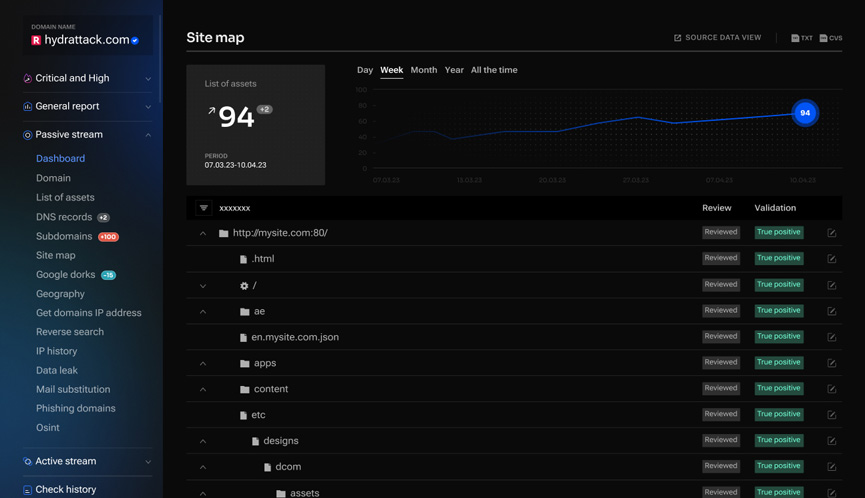
Task: Expand the Critical and High section
Action: coord(148,78)
